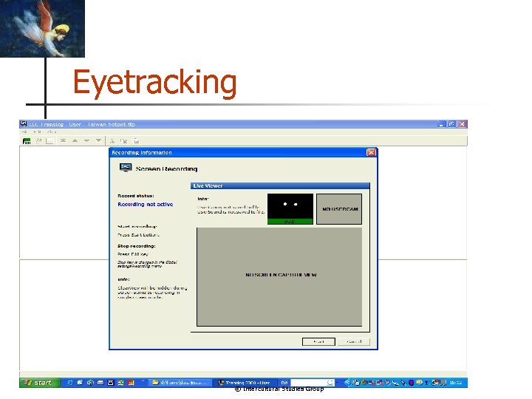Screen dimensions: 532x399
Task: Click the "Press F10 key" text
Action: coord(133,254)
